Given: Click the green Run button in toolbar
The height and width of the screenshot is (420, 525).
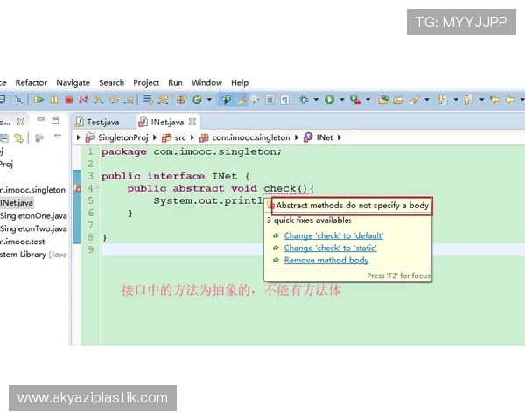Looking at the screenshot, I should (x=330, y=100).
